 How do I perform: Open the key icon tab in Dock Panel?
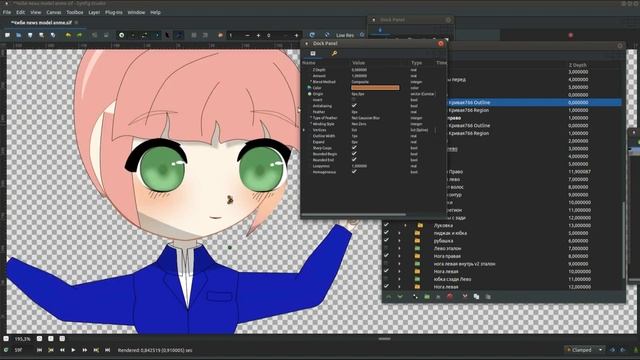pos(334,53)
